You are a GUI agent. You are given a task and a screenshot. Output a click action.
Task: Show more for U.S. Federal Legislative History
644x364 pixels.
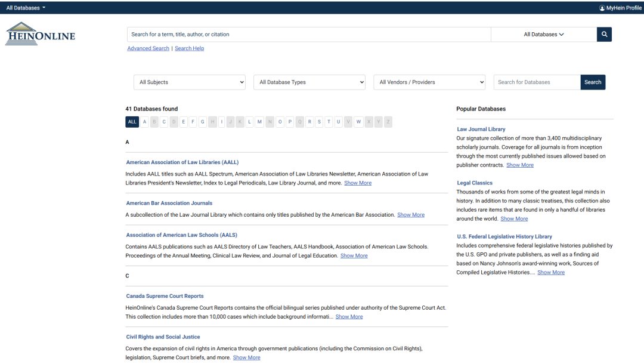pos(551,272)
